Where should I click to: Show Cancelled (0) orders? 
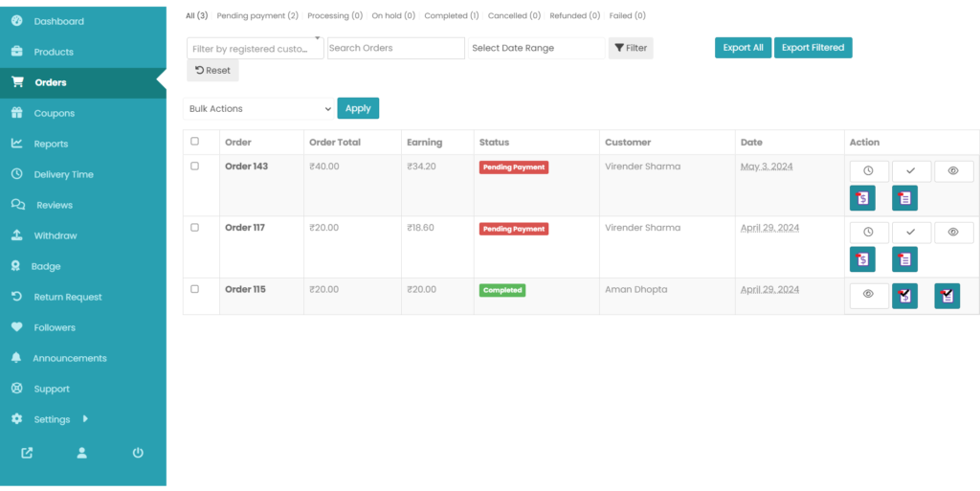pos(514,15)
